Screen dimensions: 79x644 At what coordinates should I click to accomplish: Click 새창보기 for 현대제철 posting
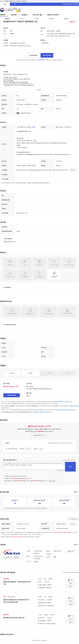pos(71,622)
